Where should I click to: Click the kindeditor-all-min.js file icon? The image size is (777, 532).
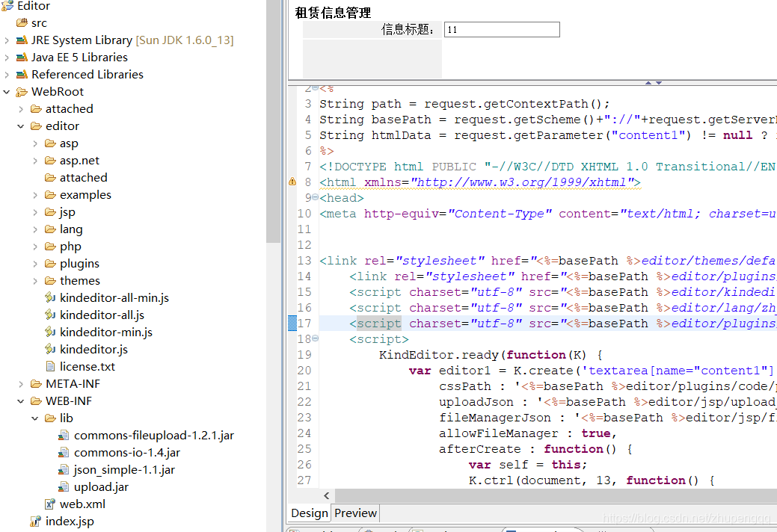[50, 297]
